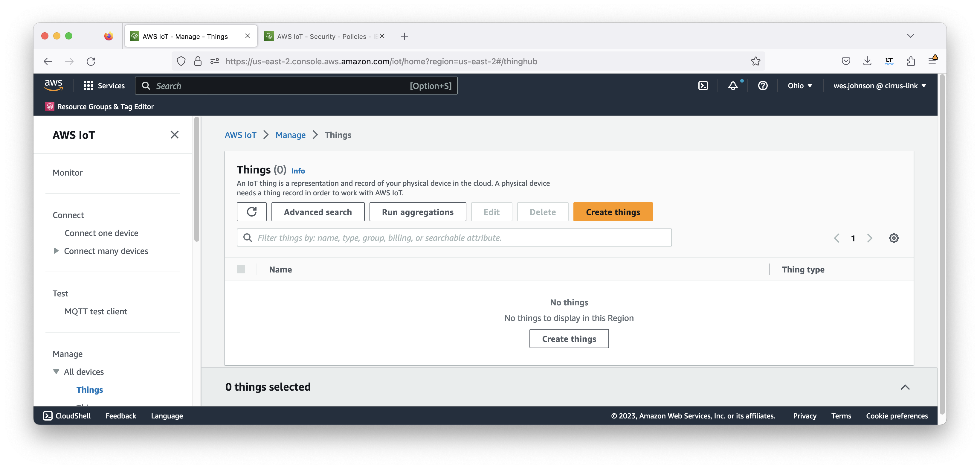Select Things in the sidebar
Image resolution: width=980 pixels, height=469 pixels.
pyautogui.click(x=89, y=390)
